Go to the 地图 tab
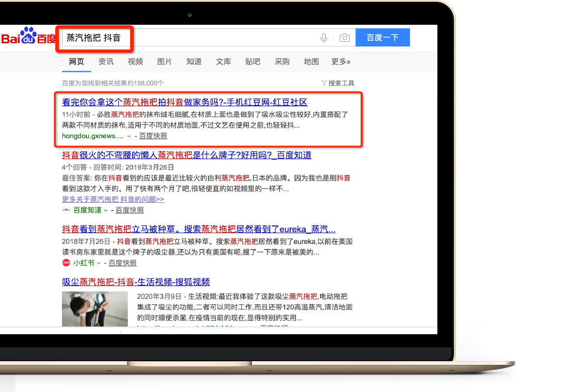Screen dimensions: 567x392 [x=311, y=61]
